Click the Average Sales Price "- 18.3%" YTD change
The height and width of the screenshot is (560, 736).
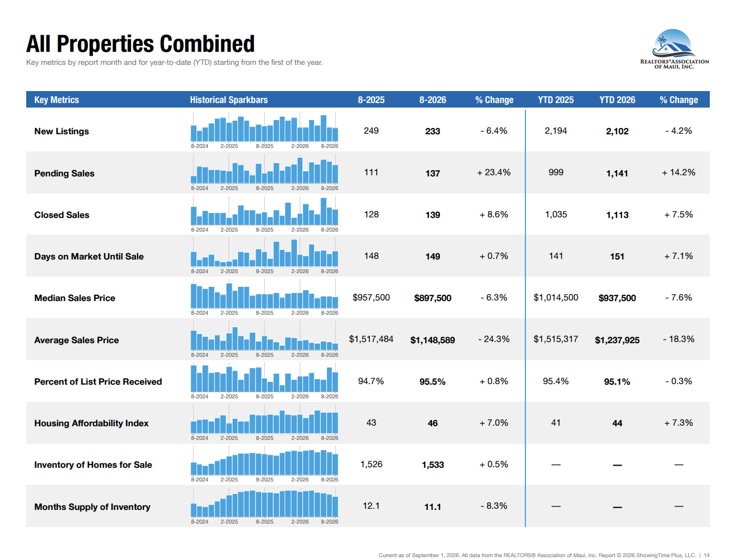679,339
